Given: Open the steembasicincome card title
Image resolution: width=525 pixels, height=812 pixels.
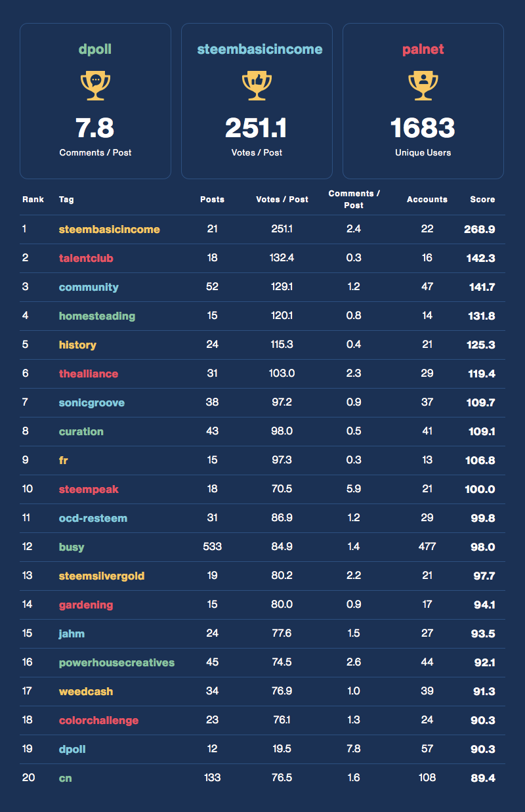Looking at the screenshot, I should pos(260,49).
